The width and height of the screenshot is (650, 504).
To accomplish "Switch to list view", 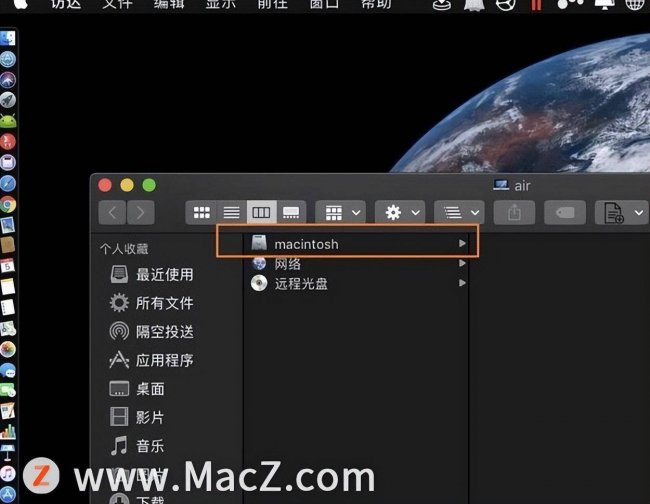I will [231, 213].
